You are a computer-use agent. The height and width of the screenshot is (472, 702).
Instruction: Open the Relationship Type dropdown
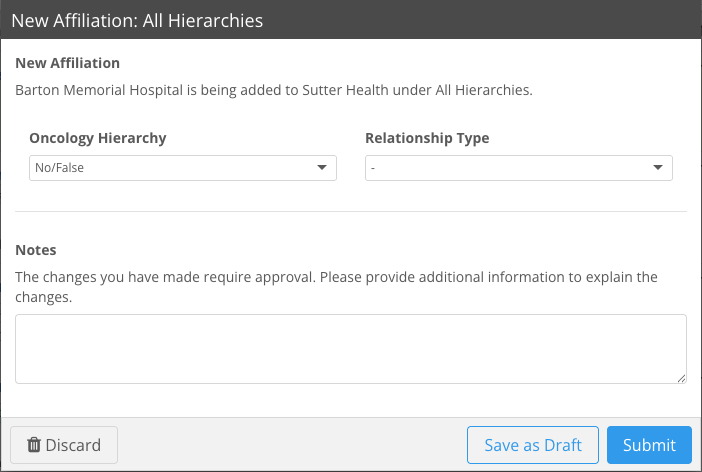(519, 168)
